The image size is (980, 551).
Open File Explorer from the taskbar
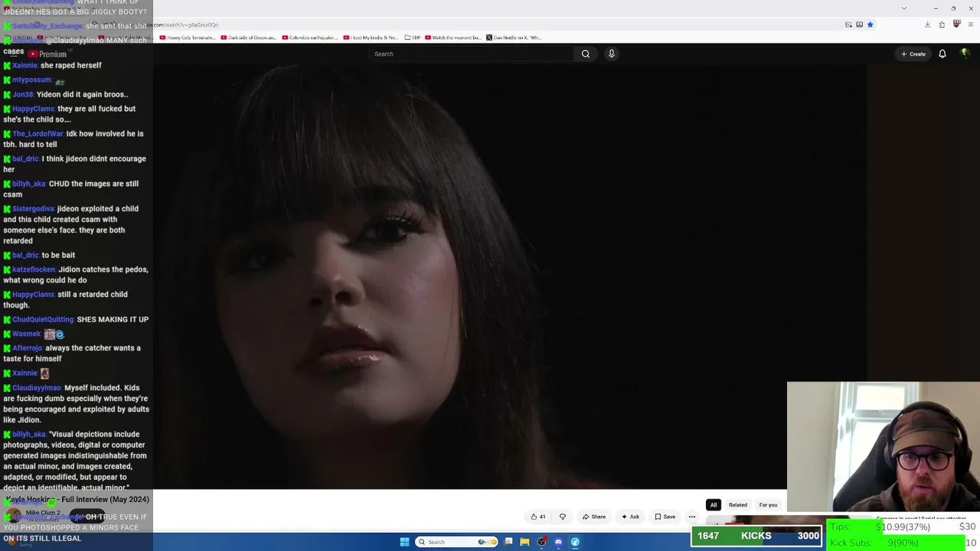click(x=524, y=542)
